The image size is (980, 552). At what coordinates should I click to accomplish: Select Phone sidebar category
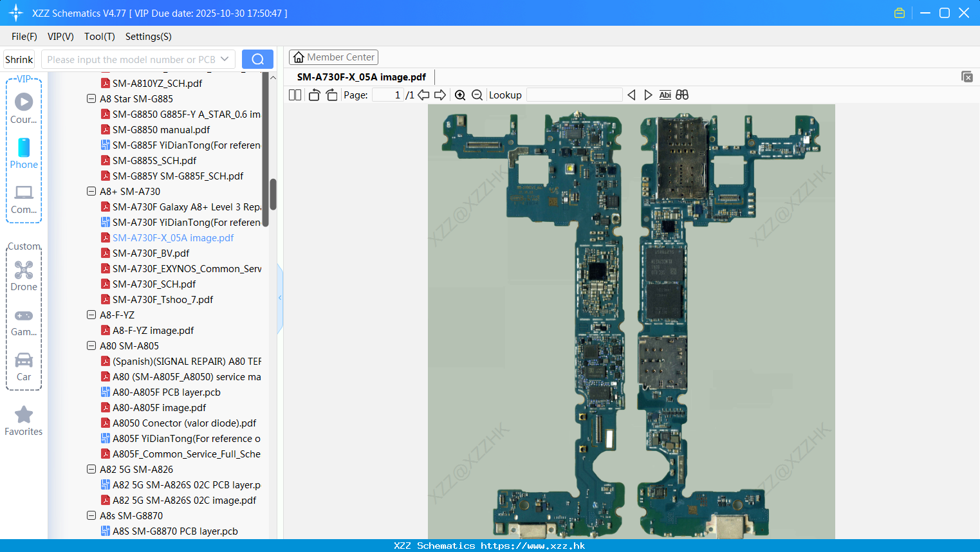[24, 154]
